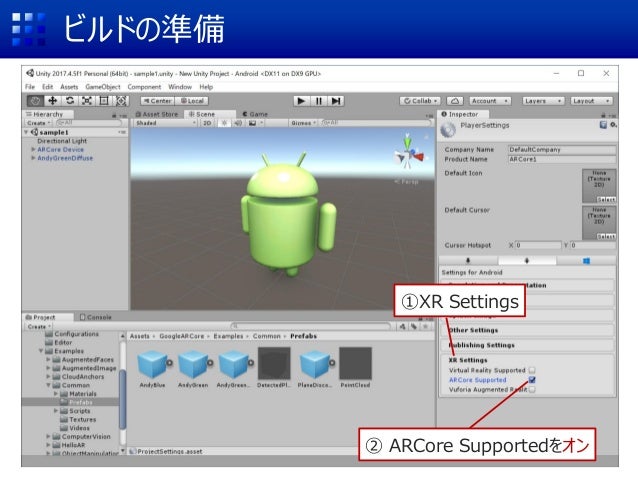Select the AndyBlue prefab

pyautogui.click(x=153, y=367)
